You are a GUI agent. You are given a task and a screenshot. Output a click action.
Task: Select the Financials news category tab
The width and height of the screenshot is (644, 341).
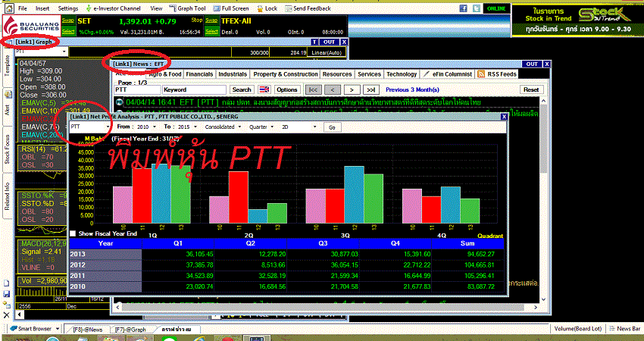click(199, 74)
